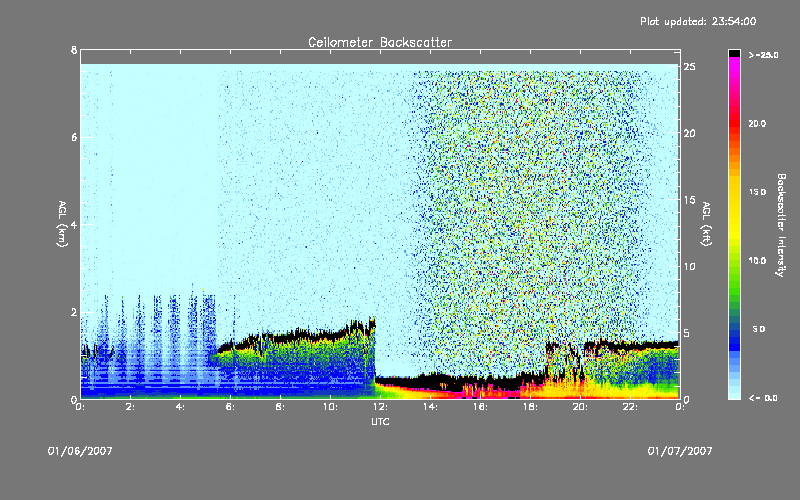Image resolution: width=800 pixels, height=500 pixels.
Task: Click the "10:" UTC hour tick
Action: coord(330,407)
